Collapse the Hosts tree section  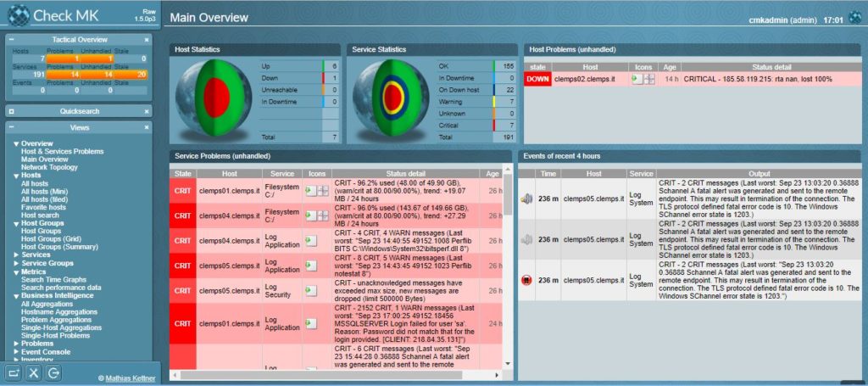pyautogui.click(x=16, y=176)
